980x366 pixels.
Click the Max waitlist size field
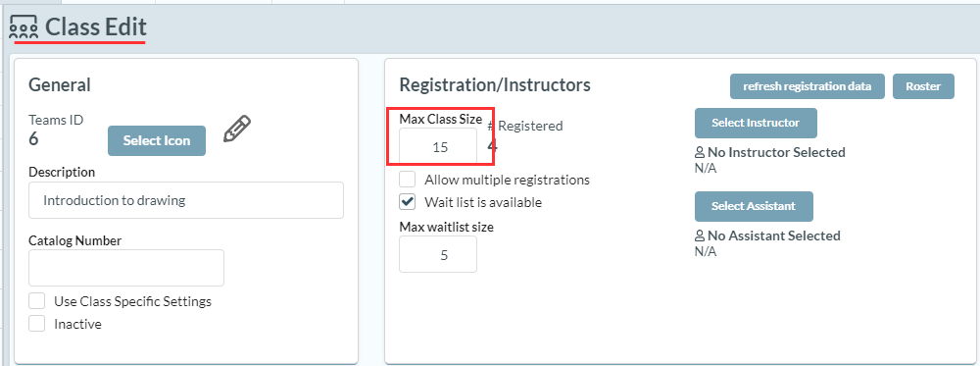tap(438, 254)
